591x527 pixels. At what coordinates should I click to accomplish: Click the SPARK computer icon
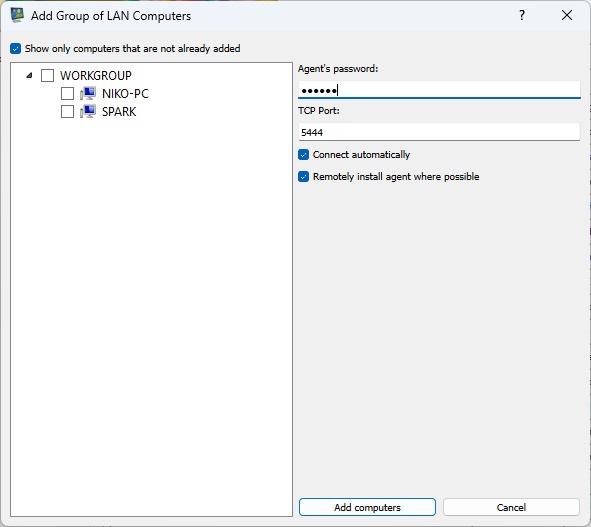click(88, 112)
